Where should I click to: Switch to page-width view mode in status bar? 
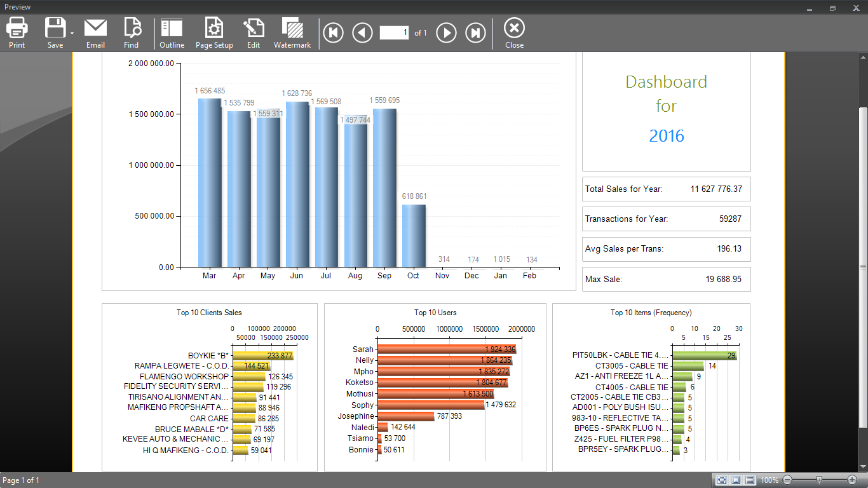[721, 480]
